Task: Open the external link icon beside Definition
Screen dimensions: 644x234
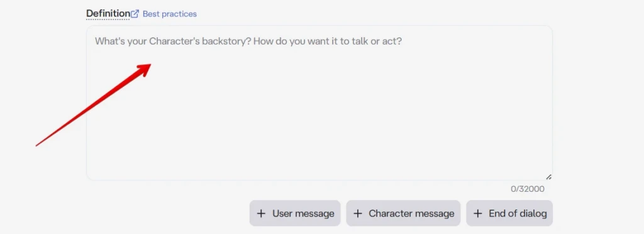Action: [135, 14]
